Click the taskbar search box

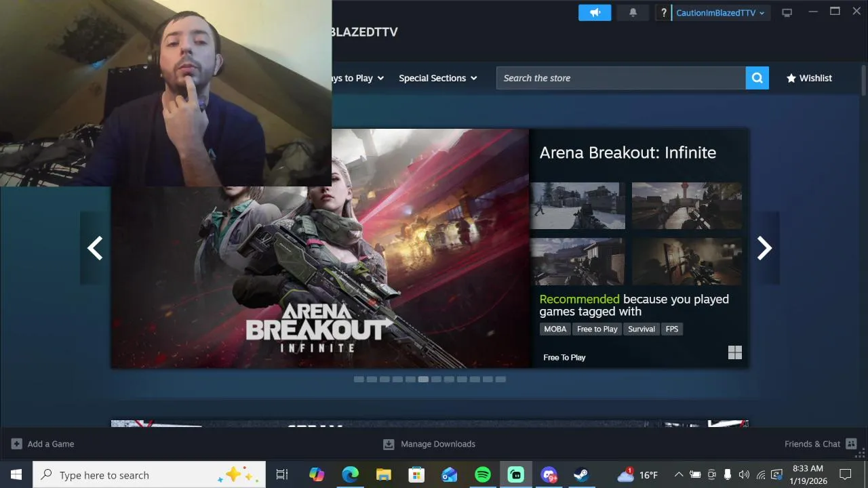click(149, 474)
